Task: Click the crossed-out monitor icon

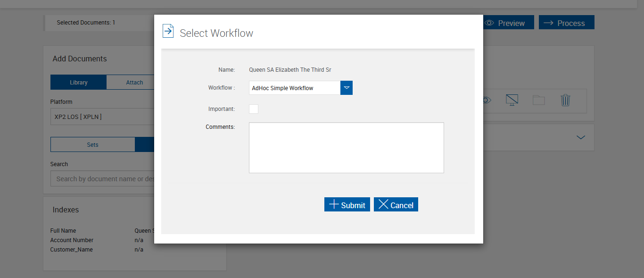Action: coord(512,100)
